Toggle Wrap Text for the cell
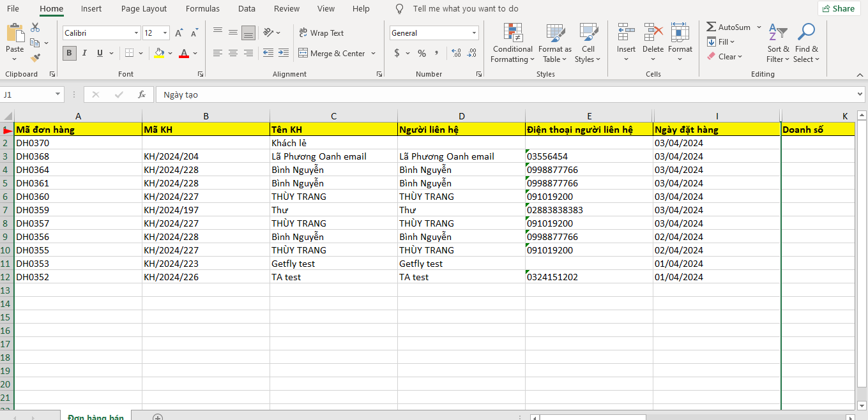The width and height of the screenshot is (868, 420). point(321,33)
